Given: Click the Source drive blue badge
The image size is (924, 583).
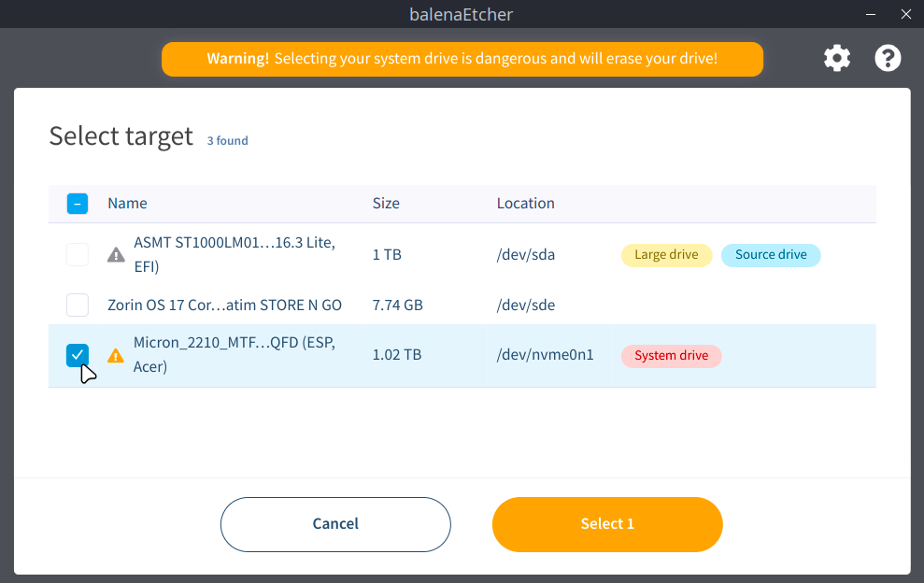Looking at the screenshot, I should click(771, 255).
